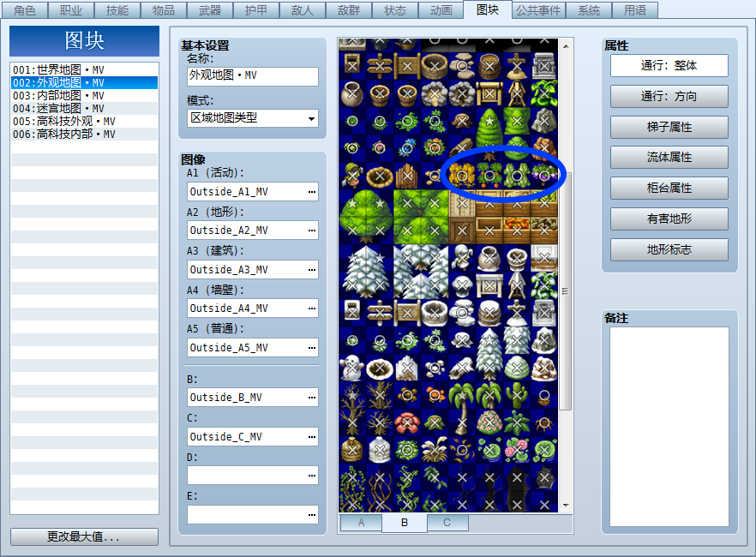The image size is (756, 557).
Task: Browse image for A4 (墙壁) field
Action: point(312,308)
